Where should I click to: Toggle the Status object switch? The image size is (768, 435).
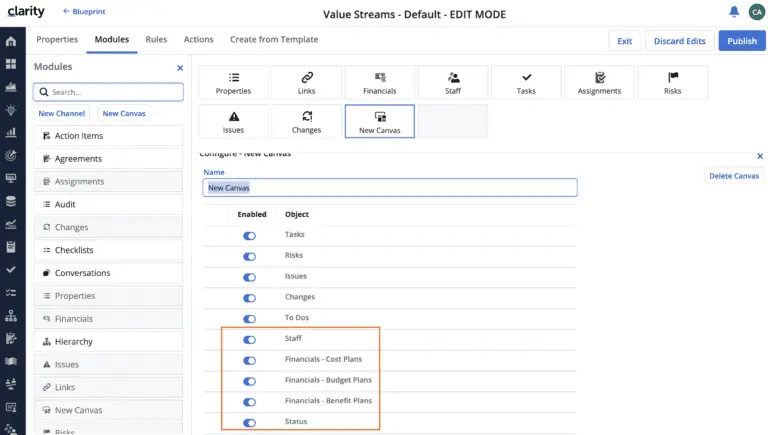tap(249, 423)
